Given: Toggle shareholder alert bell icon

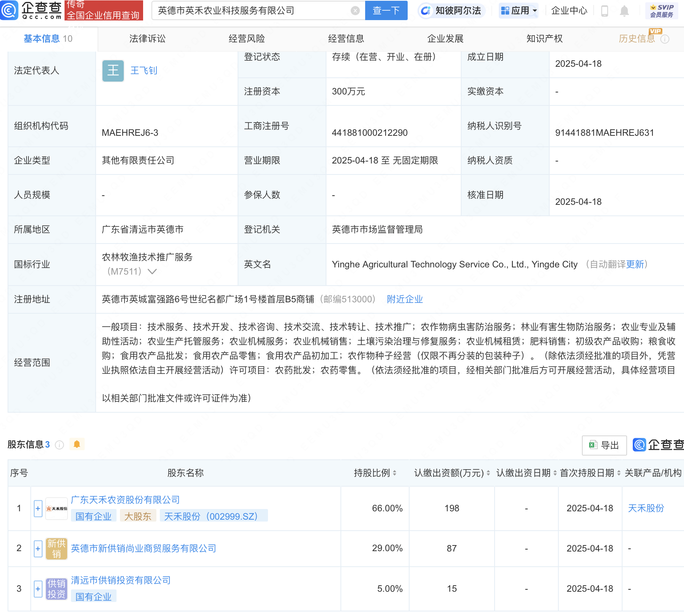Looking at the screenshot, I should point(77,444).
